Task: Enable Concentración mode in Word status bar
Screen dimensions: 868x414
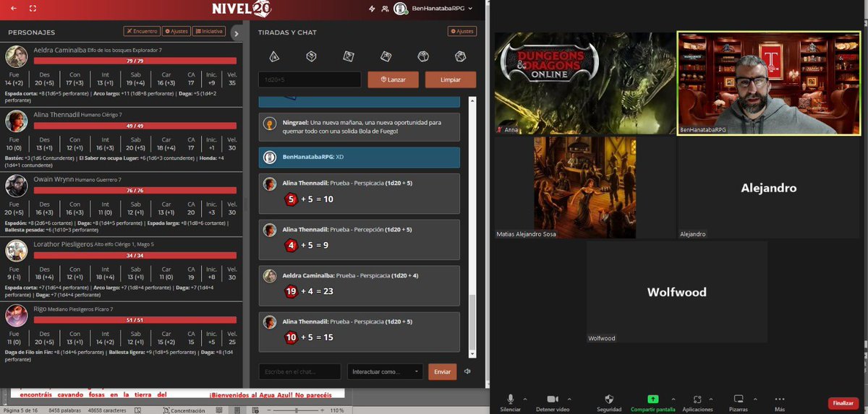Action: coord(185,410)
